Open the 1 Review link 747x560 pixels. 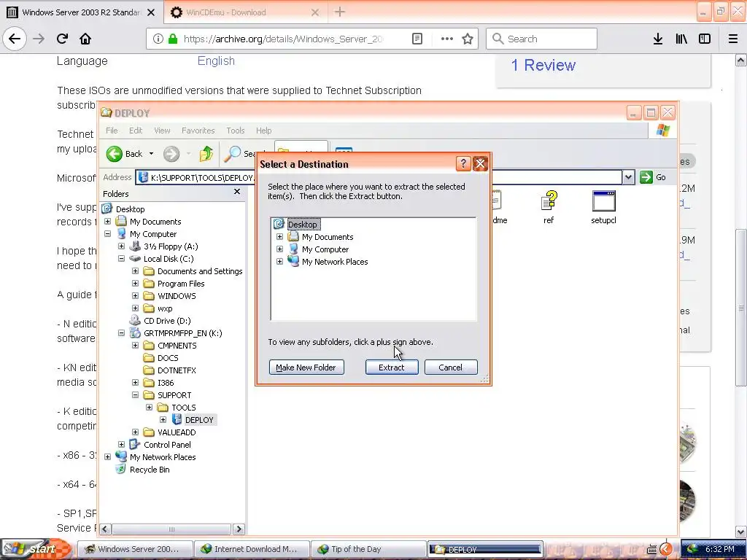[x=543, y=65]
